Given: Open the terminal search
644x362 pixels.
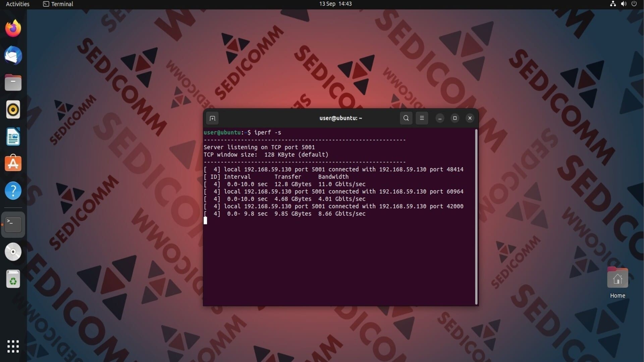Looking at the screenshot, I should (406, 118).
